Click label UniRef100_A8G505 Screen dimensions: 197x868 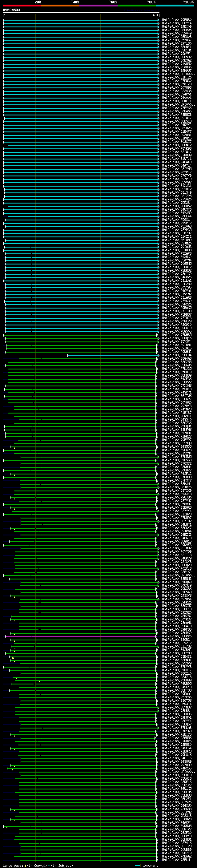pos(177,332)
